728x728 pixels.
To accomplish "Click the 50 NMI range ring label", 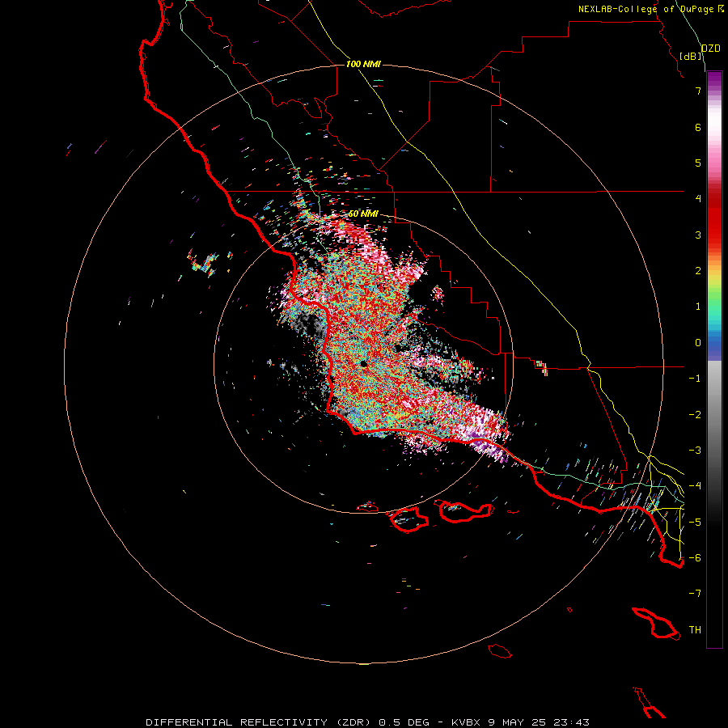I will [x=363, y=214].
